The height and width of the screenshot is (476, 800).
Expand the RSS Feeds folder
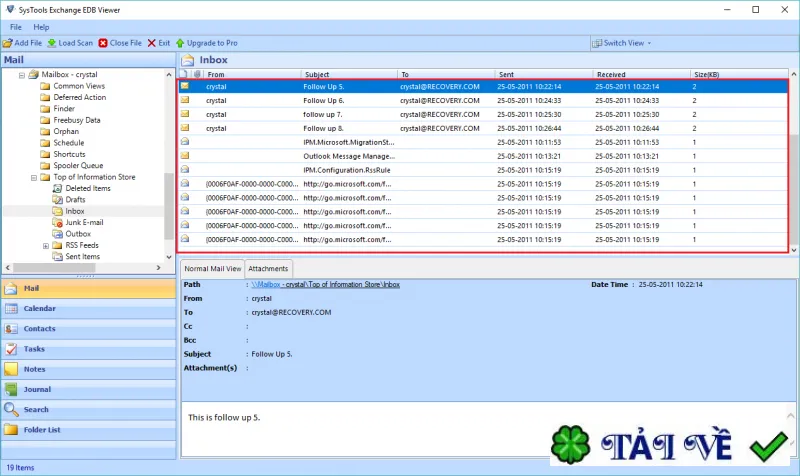(46, 246)
